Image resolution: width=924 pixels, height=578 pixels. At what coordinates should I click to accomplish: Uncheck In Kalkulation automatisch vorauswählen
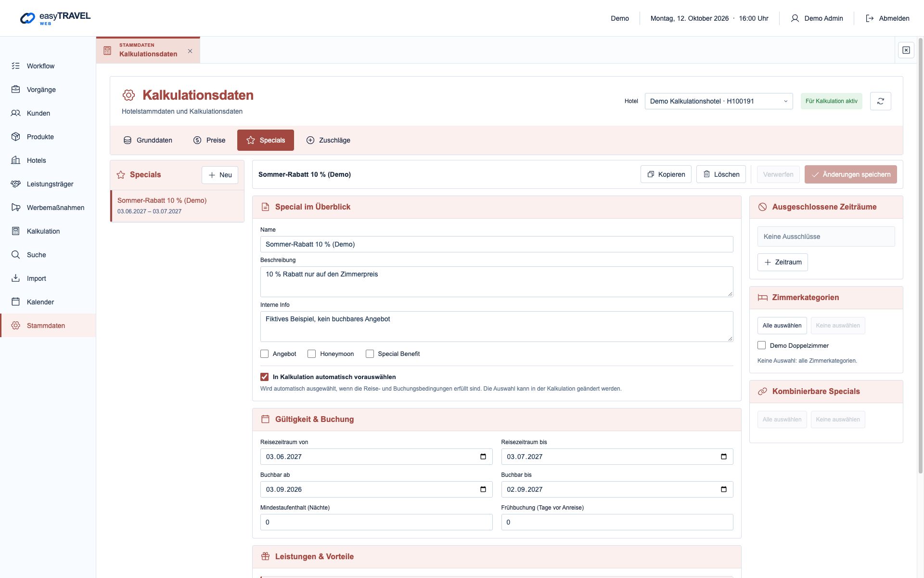pyautogui.click(x=264, y=377)
